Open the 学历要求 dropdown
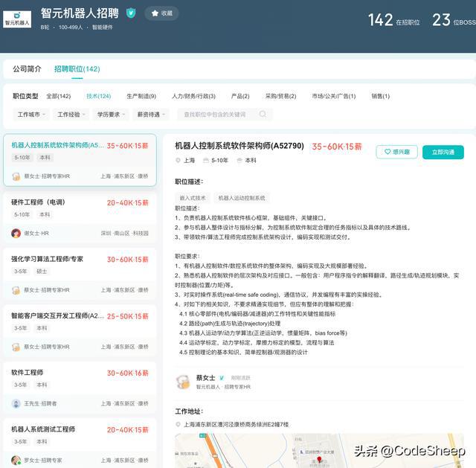The height and width of the screenshot is (468, 476). click(111, 115)
